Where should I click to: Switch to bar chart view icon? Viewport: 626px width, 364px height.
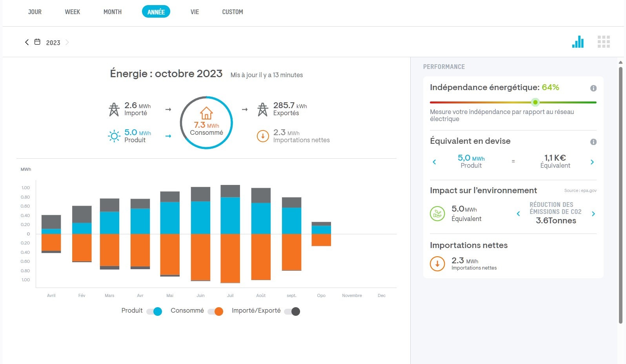(578, 42)
